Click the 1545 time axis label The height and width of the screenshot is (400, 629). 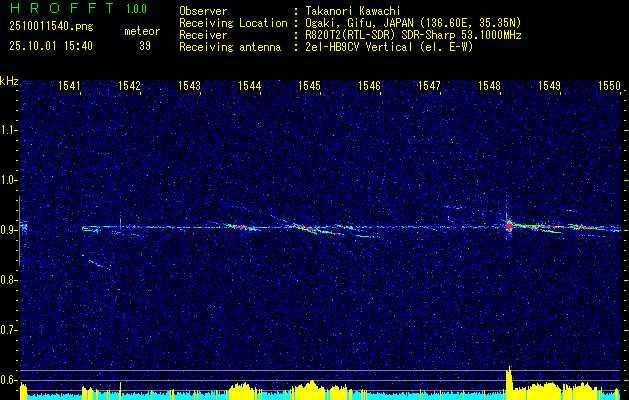310,85
